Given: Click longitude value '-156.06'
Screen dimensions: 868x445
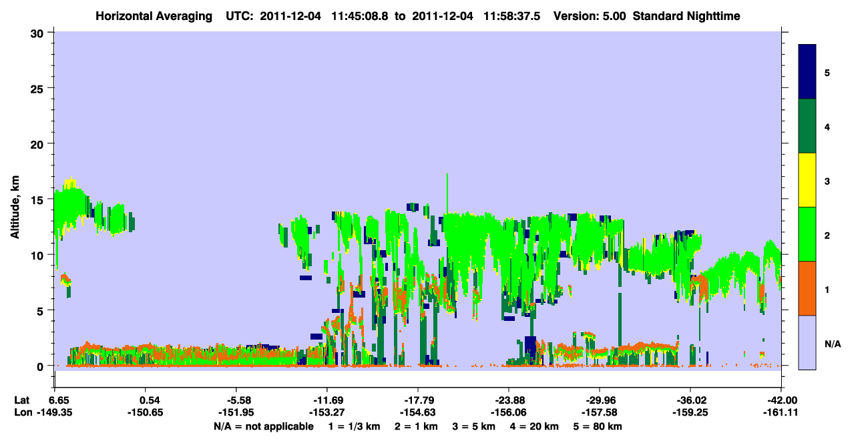Looking at the screenshot, I should [509, 413].
